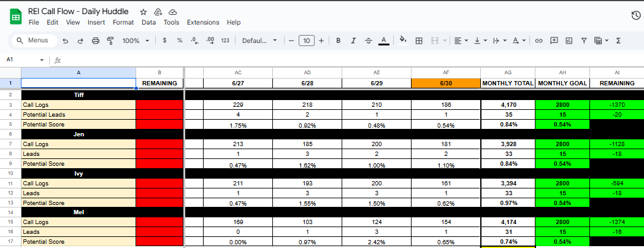Open the fill color bucket
The image size is (644, 248).
click(x=403, y=40)
